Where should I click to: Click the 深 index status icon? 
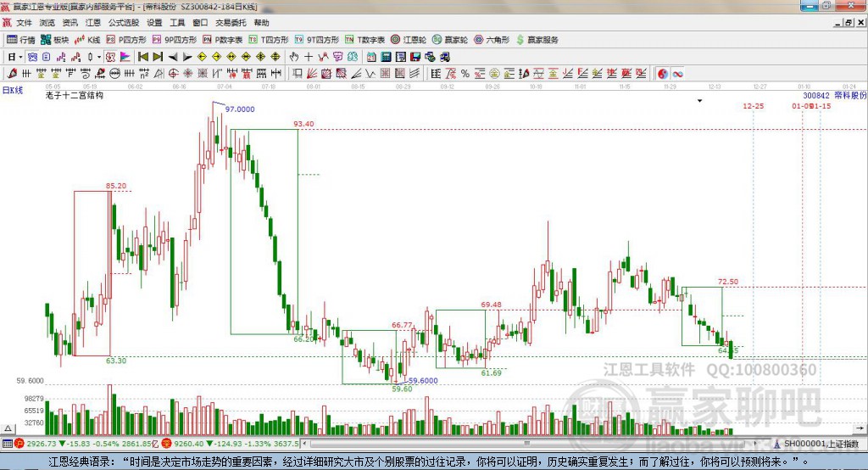tap(167, 444)
